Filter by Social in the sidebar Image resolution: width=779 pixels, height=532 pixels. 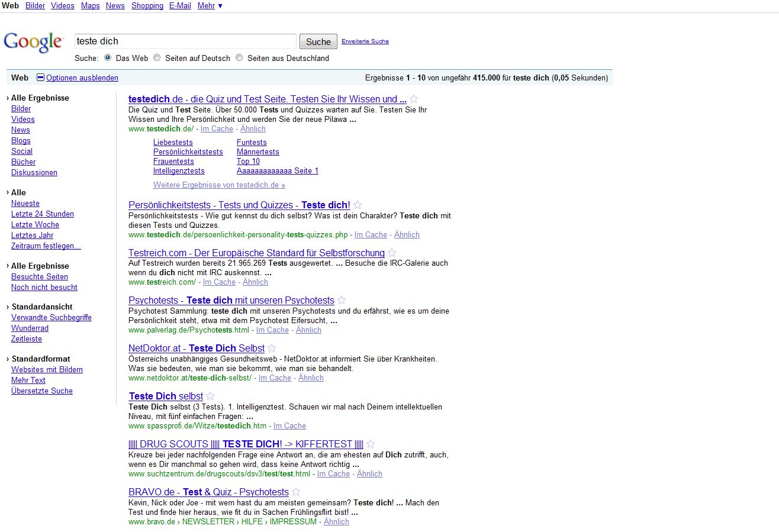(22, 151)
